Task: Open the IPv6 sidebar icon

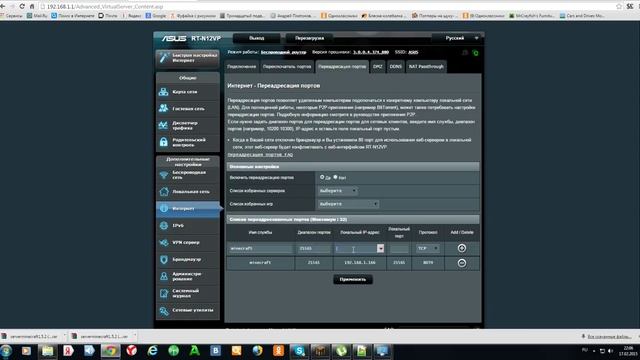Action: click(164, 225)
